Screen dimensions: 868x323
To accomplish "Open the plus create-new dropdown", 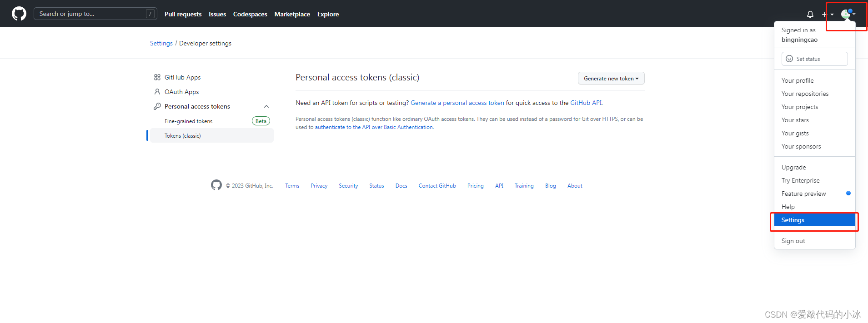I will [828, 14].
